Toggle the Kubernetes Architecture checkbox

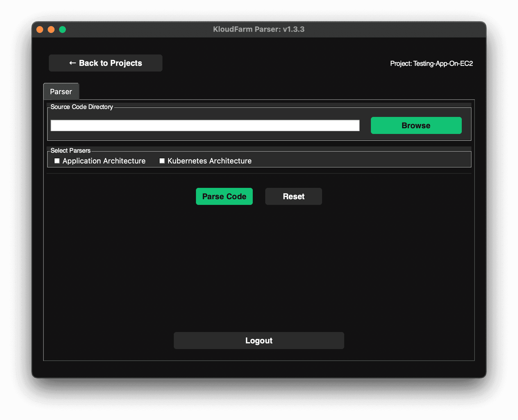[x=162, y=161]
